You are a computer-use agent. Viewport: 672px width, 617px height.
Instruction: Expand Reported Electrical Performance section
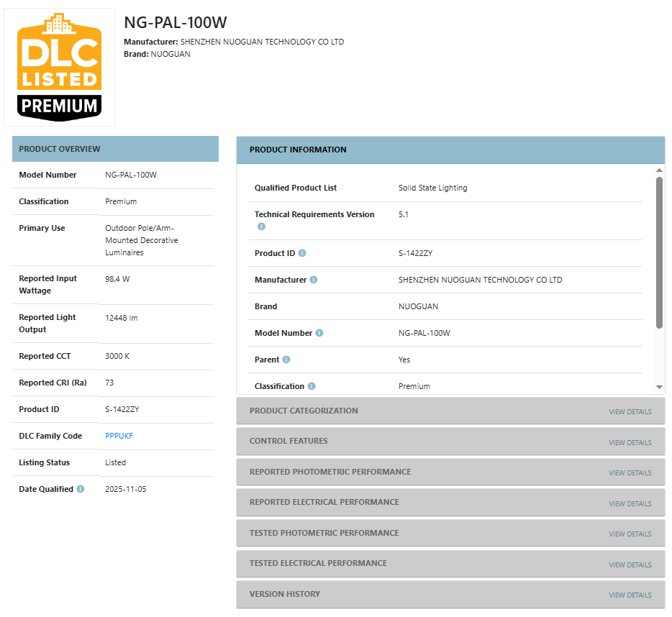(x=630, y=503)
